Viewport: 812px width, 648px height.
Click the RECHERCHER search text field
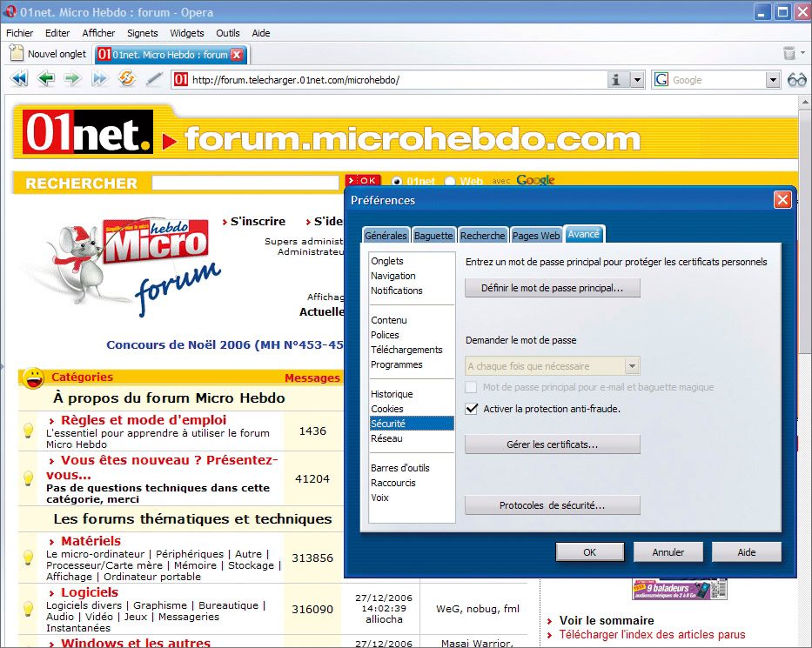click(245, 184)
